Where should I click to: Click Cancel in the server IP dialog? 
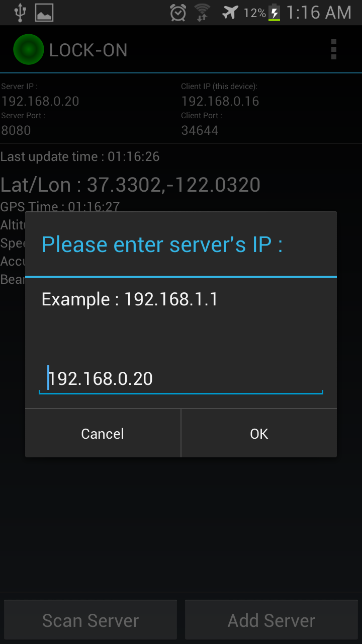[x=103, y=433]
